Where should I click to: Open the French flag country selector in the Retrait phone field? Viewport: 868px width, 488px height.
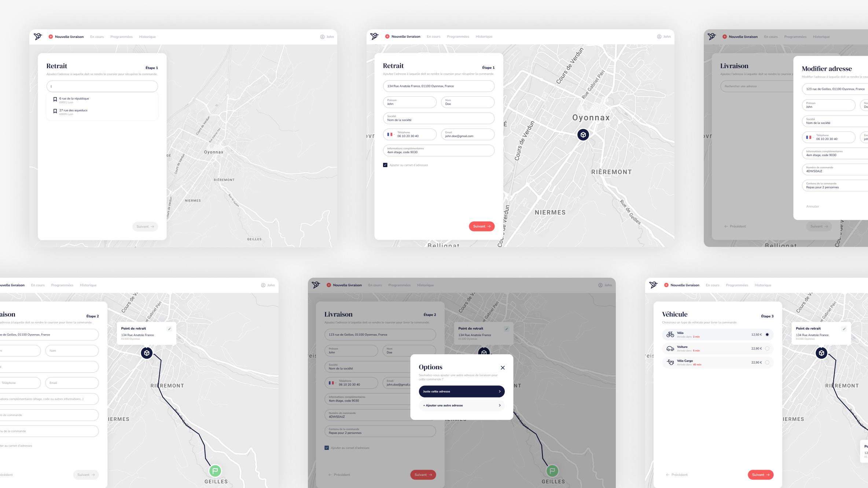(x=390, y=134)
